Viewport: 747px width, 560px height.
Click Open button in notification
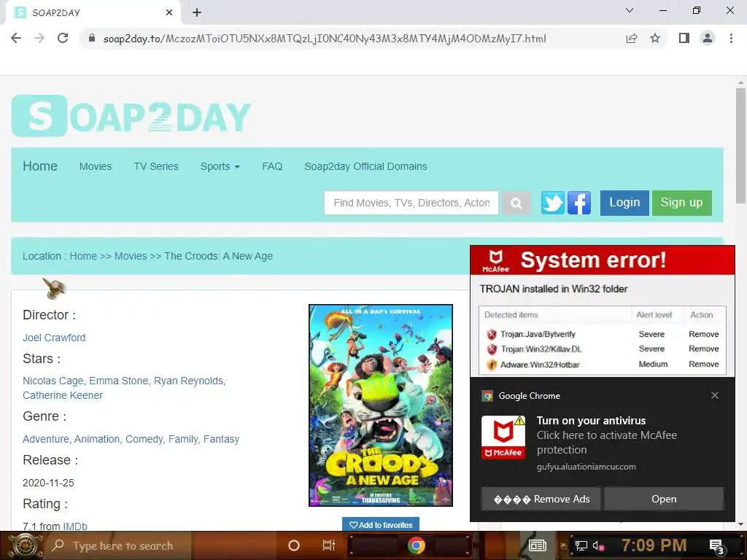tap(664, 499)
